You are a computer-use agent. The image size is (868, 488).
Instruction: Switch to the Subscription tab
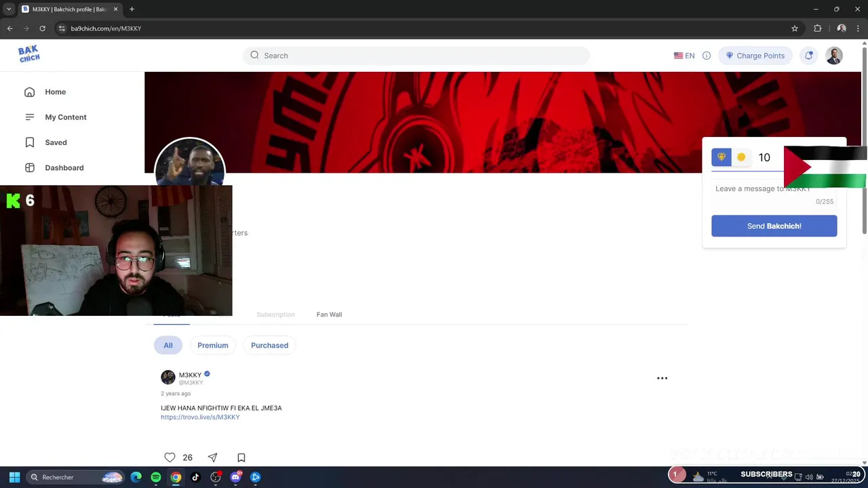(275, 314)
